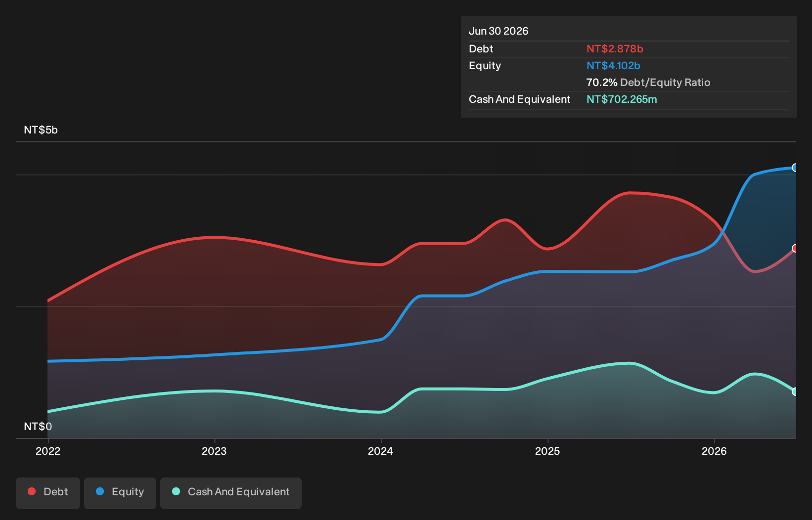Click the 2022 x-axis label
Image resolution: width=812 pixels, height=520 pixels.
[48, 451]
